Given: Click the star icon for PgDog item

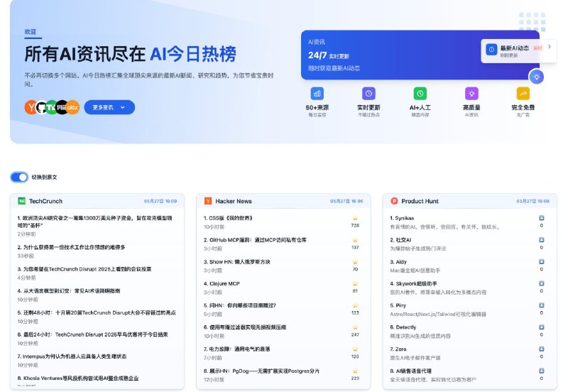Looking at the screenshot, I should (x=356, y=371).
